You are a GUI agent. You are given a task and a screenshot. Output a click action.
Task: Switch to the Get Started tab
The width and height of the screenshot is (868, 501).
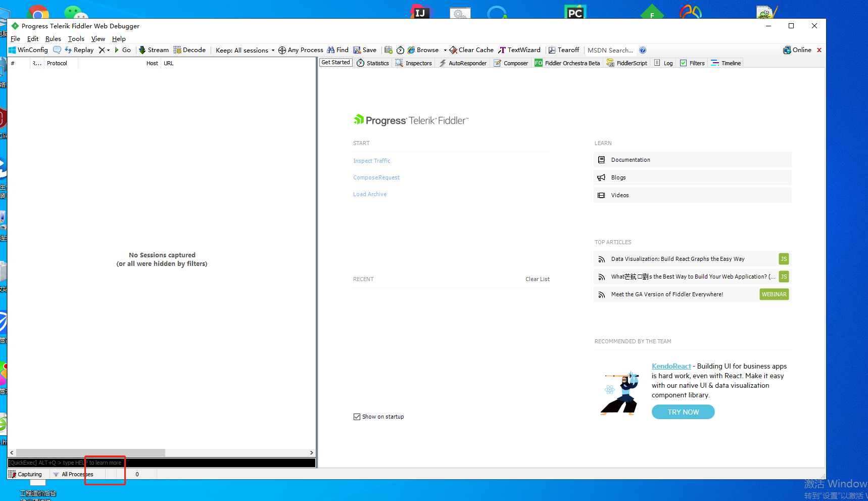point(335,63)
